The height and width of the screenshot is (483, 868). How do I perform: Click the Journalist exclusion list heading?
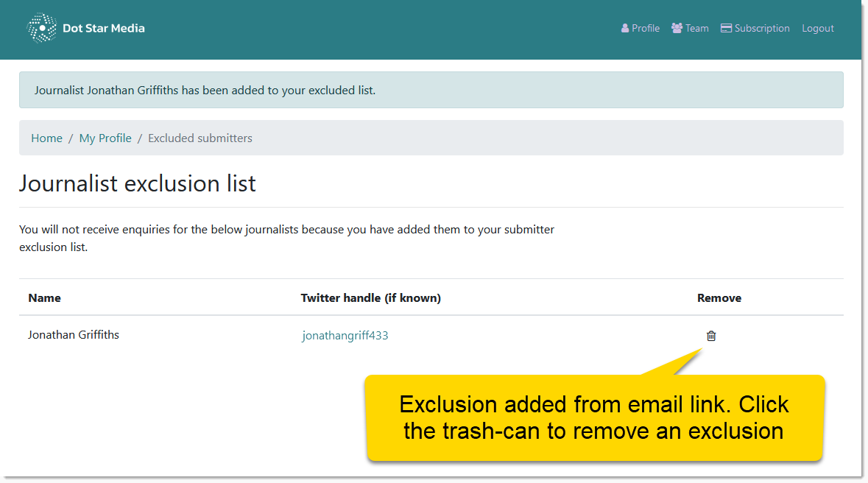138,183
